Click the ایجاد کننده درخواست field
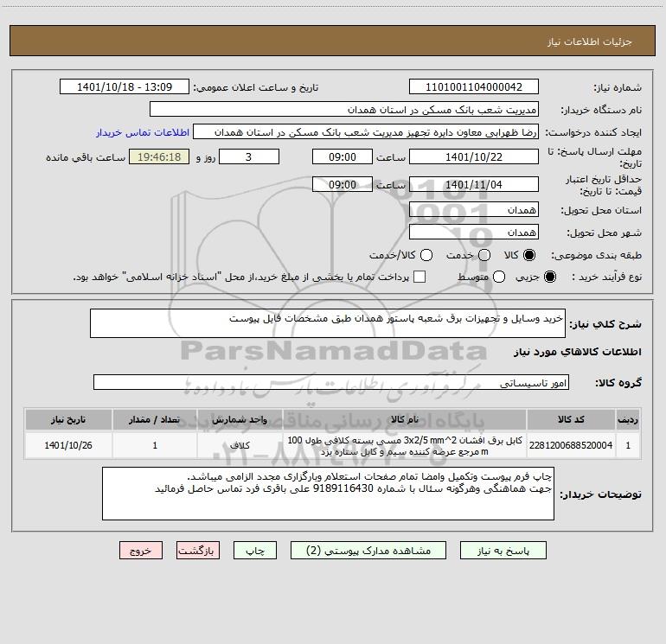 click(x=366, y=132)
